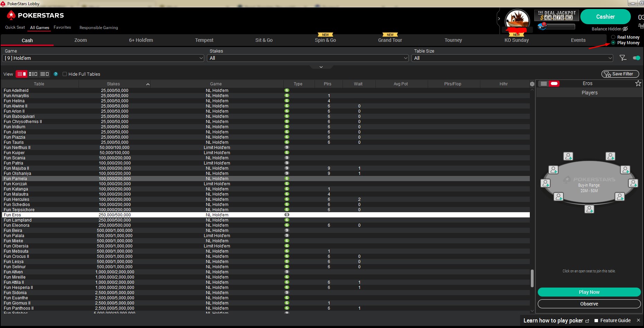Select the Real Money radio button

coord(613,37)
